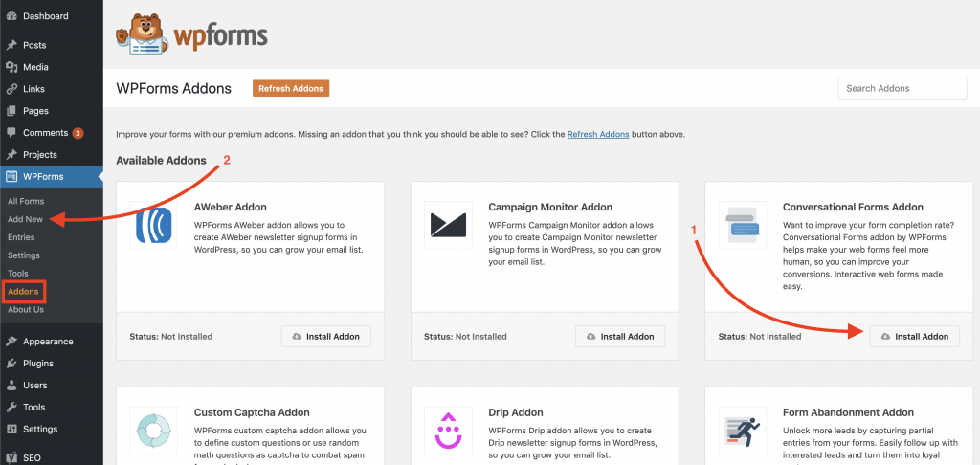The image size is (980, 465).
Task: Click the Drip addon logo
Action: [x=448, y=431]
